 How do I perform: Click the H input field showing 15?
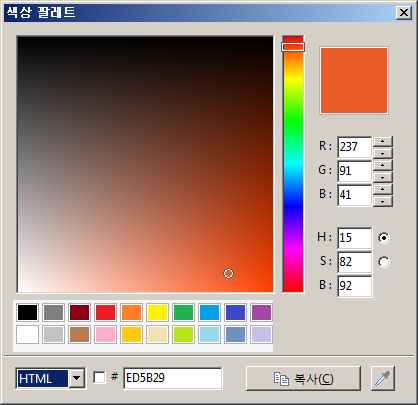point(355,238)
